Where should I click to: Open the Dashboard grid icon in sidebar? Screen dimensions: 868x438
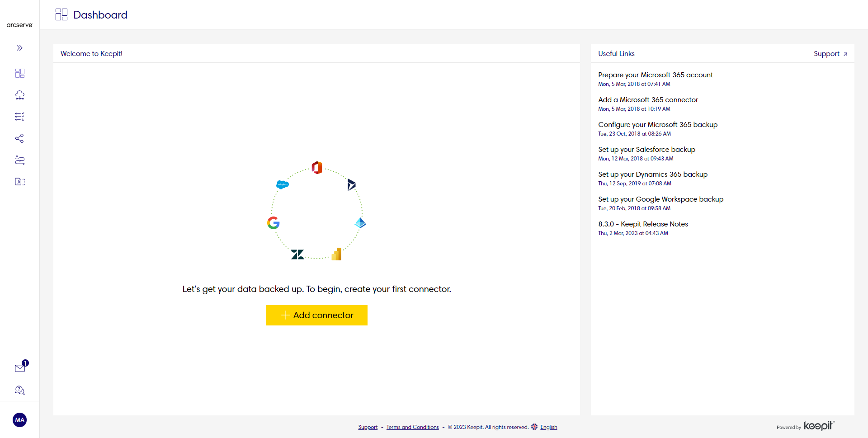pyautogui.click(x=19, y=73)
